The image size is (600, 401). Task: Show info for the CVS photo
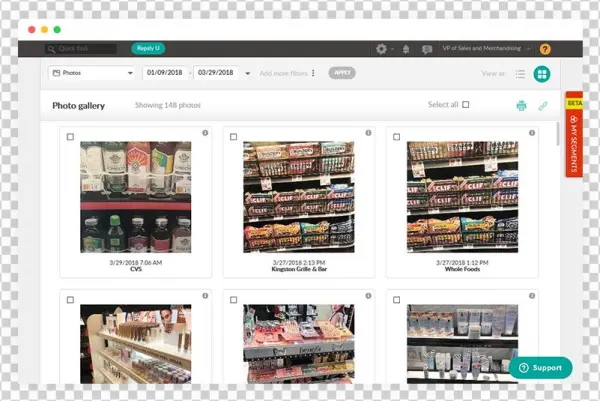coord(205,133)
